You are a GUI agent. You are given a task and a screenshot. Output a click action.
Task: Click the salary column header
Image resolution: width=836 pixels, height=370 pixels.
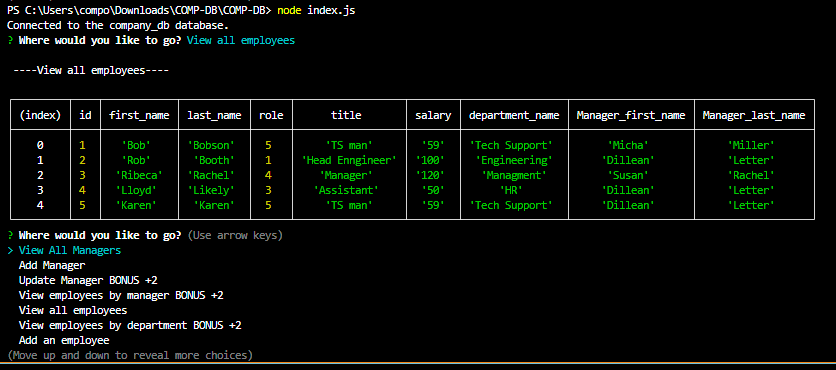click(x=433, y=115)
